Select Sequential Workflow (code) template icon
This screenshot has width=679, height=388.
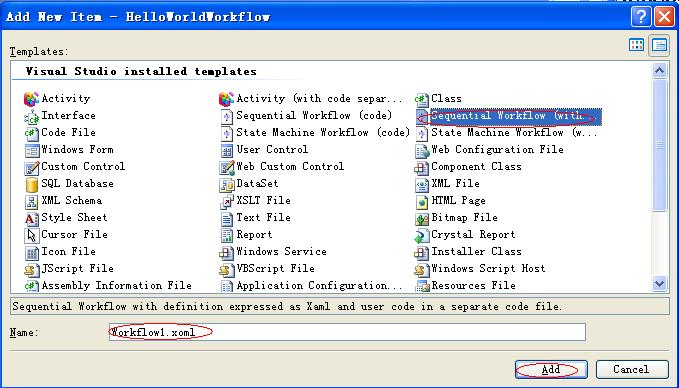tap(226, 116)
